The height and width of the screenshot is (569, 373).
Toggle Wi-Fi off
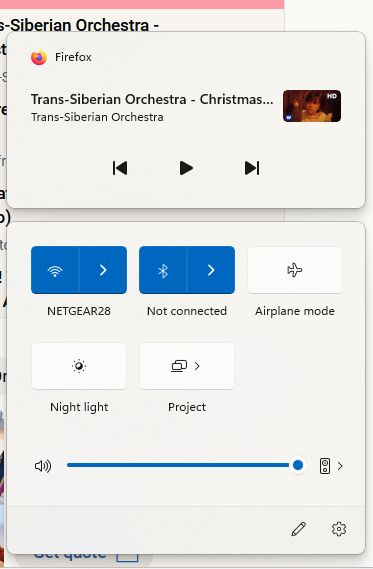point(55,270)
